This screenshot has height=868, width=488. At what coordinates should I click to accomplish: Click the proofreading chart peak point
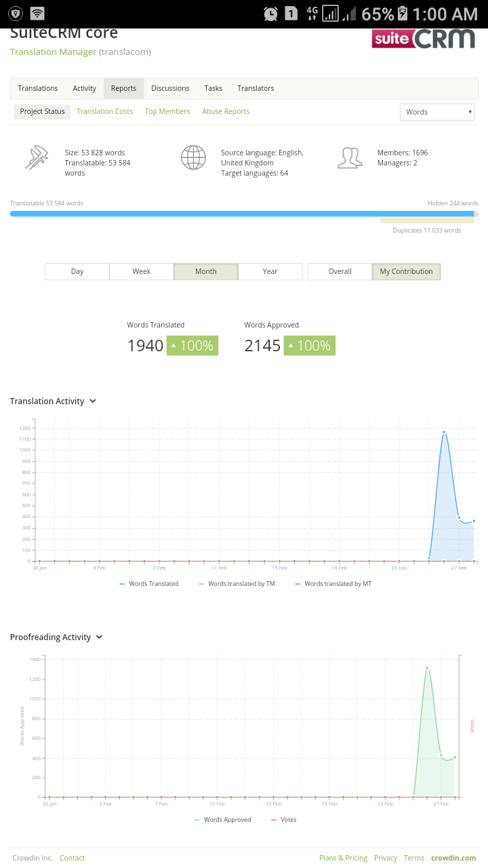point(427,668)
